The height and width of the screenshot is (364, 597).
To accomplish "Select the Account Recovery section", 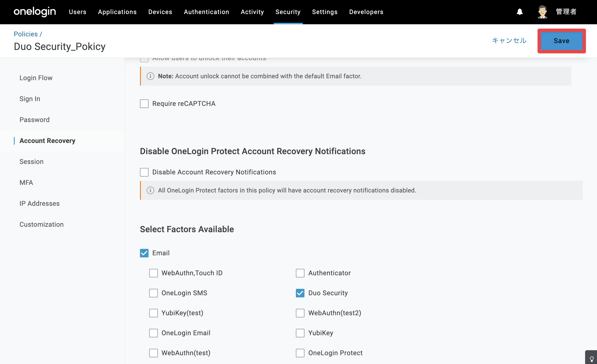I will click(47, 141).
